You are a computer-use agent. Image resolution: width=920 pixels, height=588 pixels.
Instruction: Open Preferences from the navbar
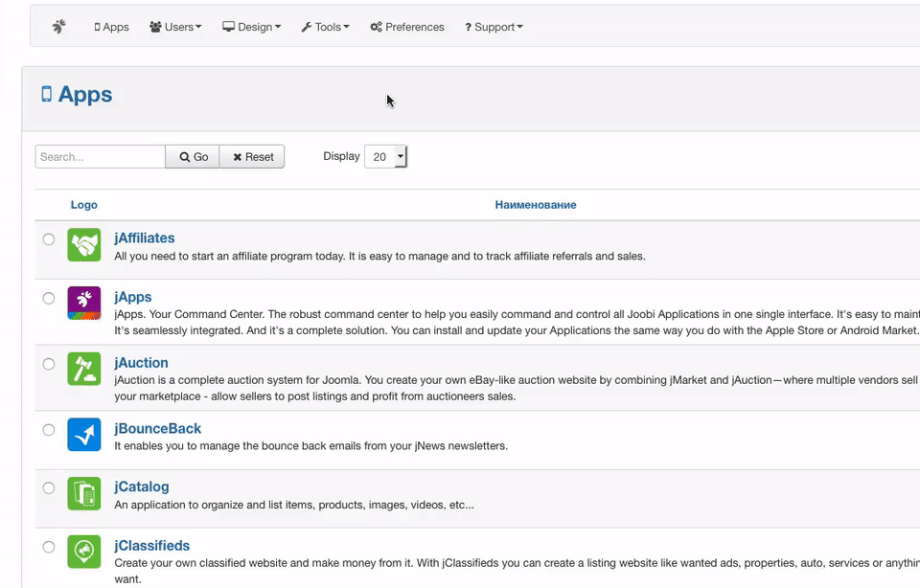[x=407, y=27]
